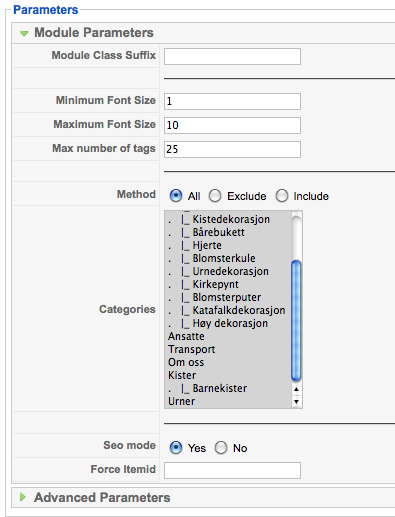Expand the Advanced Parameters section arrow

(23, 497)
